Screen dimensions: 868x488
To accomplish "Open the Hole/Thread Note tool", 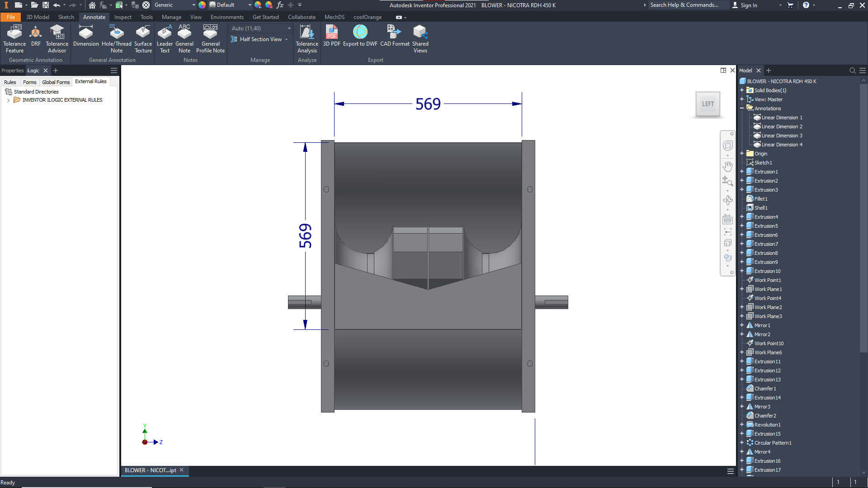I will coord(117,38).
